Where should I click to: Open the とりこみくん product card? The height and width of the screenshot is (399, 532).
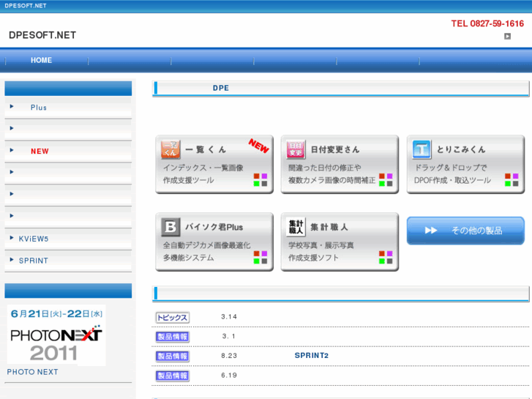tap(465, 164)
